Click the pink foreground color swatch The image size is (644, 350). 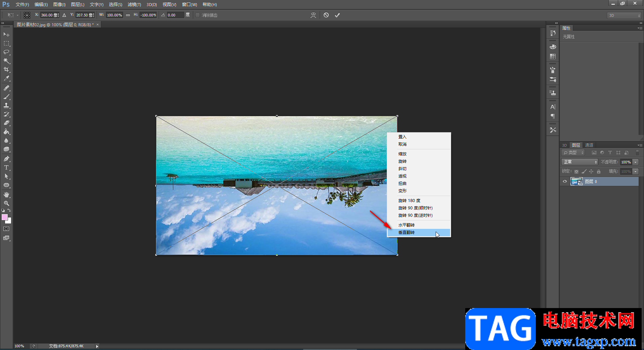(5, 217)
